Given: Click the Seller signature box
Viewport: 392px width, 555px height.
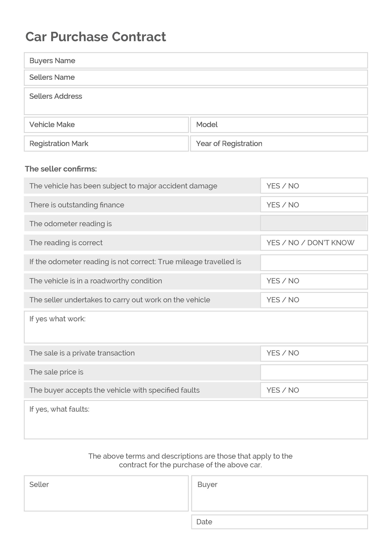Looking at the screenshot, I should (x=106, y=493).
